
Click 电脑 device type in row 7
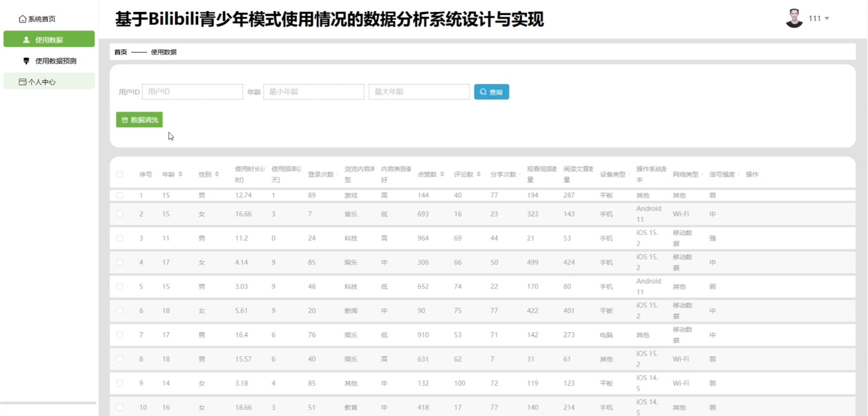[x=606, y=335]
